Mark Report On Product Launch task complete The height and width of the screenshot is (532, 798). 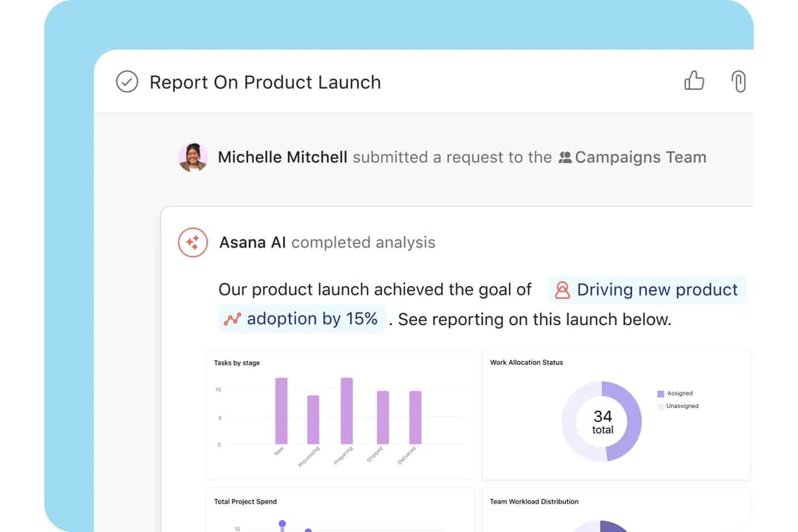(127, 81)
